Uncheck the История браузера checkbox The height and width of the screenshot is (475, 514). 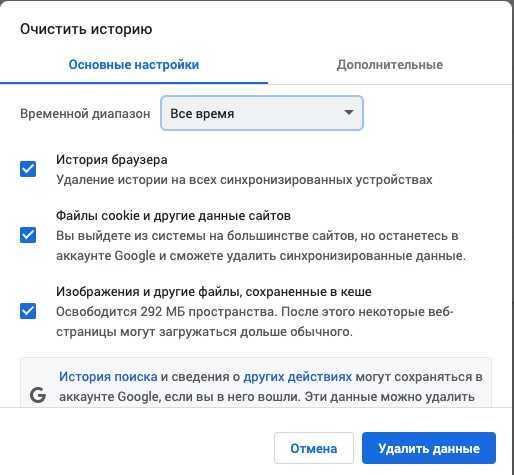pos(28,169)
